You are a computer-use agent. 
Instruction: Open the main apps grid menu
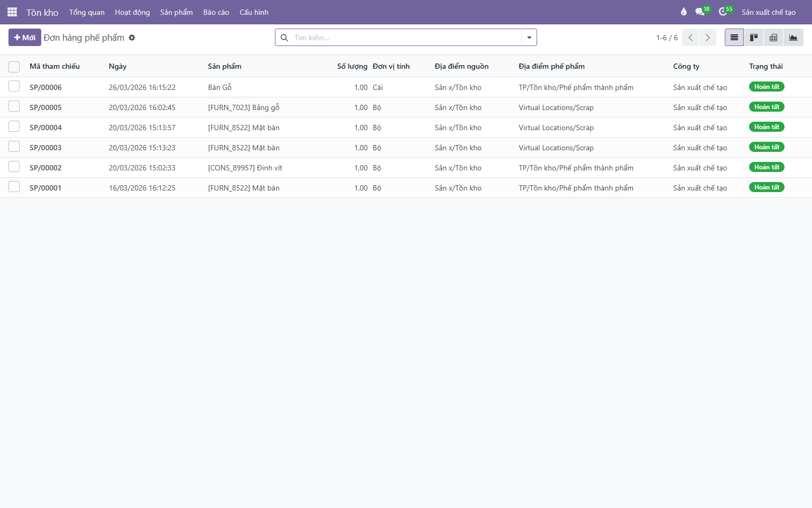pyautogui.click(x=12, y=12)
